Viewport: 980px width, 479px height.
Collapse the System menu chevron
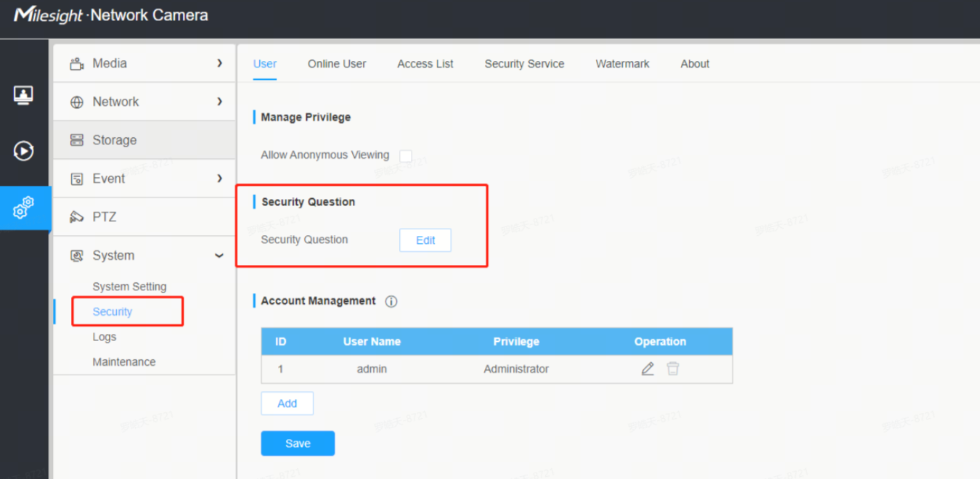219,255
